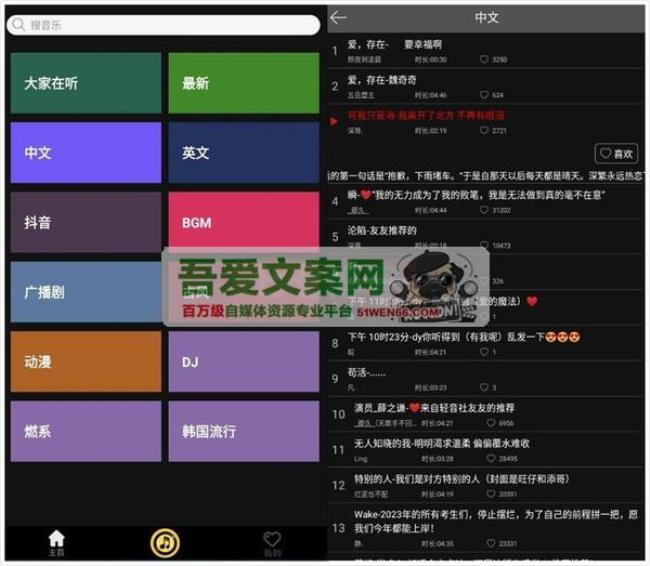
Task: Play song 8 下午 10时23分-dy你听得到
Action: pos(486,344)
